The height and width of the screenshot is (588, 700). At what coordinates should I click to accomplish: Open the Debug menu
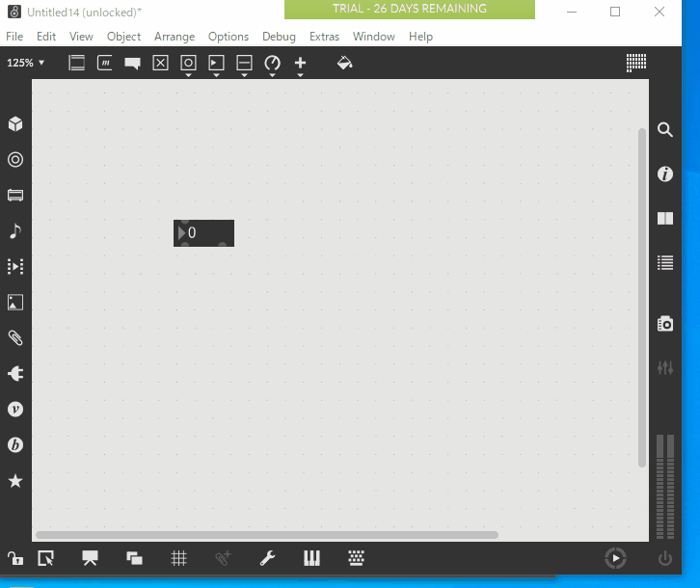click(x=279, y=37)
